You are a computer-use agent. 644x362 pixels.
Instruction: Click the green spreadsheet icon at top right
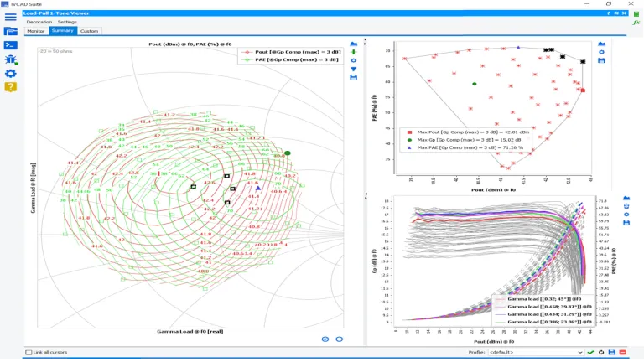pyautogui.click(x=636, y=13)
